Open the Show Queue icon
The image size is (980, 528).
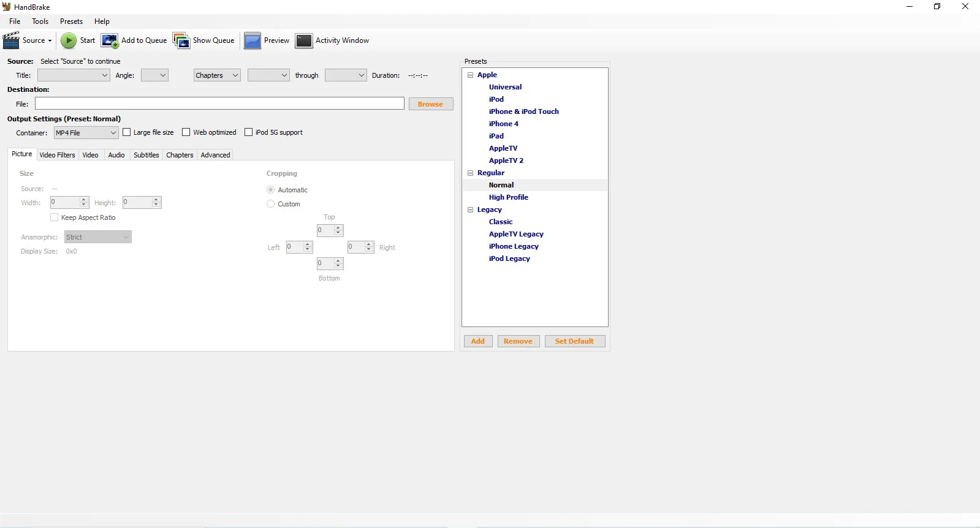point(181,40)
